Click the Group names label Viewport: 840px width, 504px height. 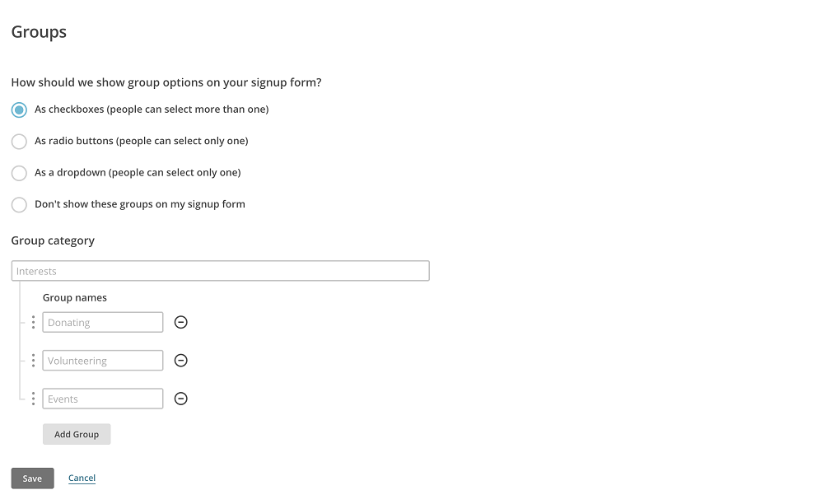[x=75, y=297]
